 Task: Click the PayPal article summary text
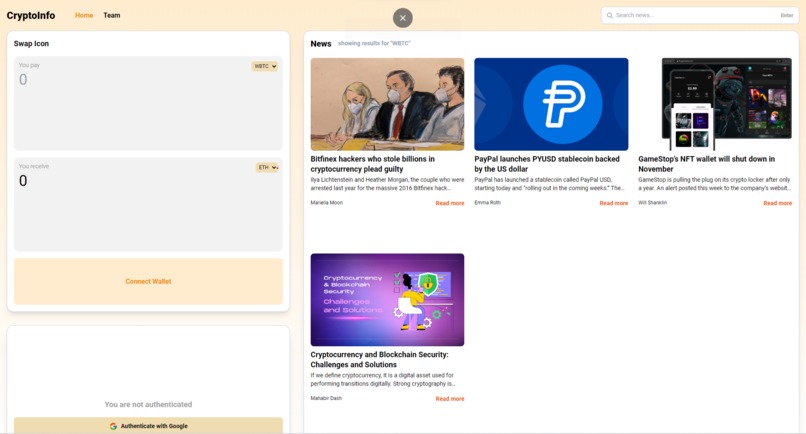[549, 184]
